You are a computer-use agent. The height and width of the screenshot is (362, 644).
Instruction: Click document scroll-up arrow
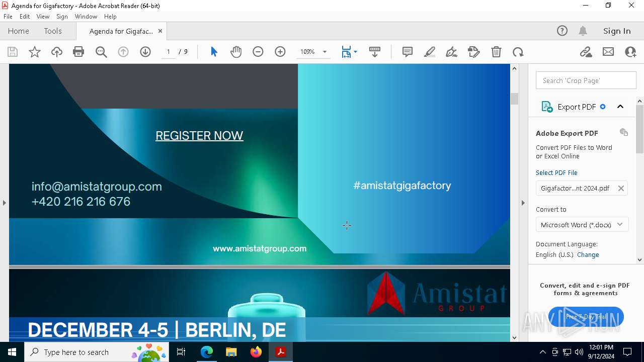tap(514, 68)
